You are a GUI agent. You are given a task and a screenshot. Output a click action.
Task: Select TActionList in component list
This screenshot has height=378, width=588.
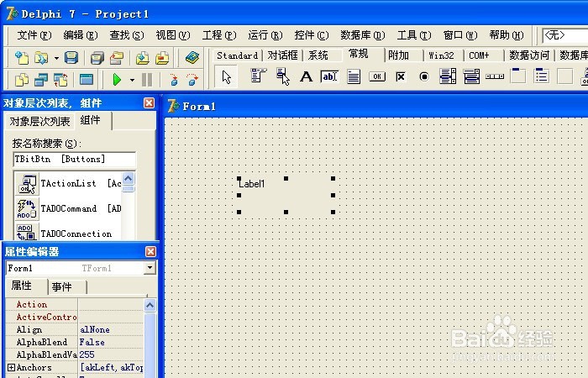[68, 183]
